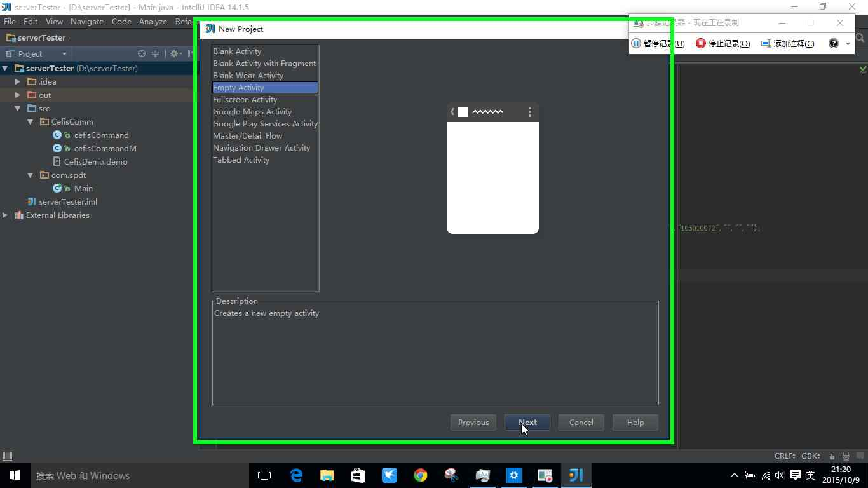Open Task View on the taskbar
Screen dimensions: 868x488
tap(264, 475)
